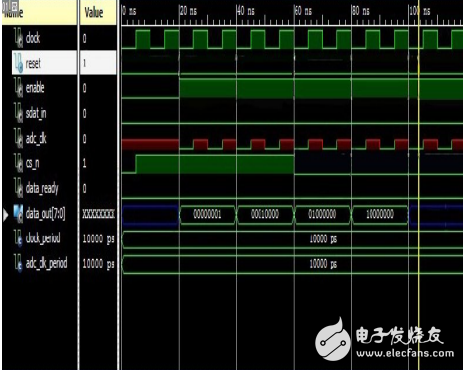Click the data_out[7:0] bus icon
Screen dimensions: 463x370
click(x=18, y=213)
